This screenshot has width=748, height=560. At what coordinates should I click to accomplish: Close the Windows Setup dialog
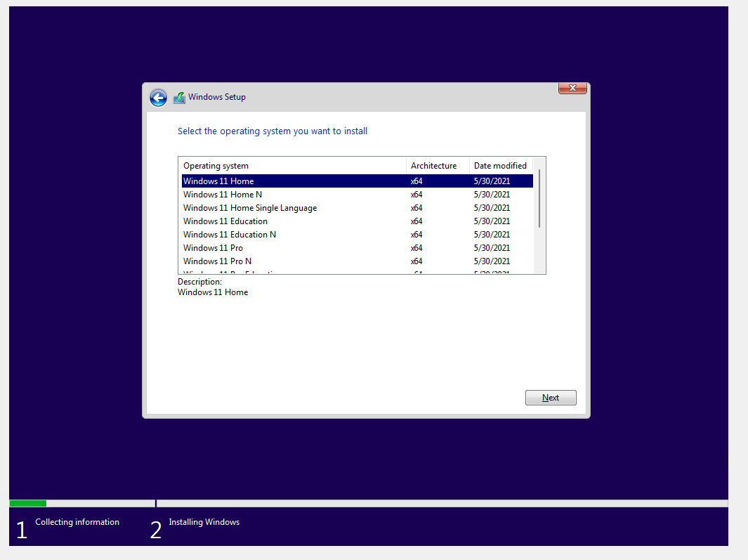click(572, 89)
